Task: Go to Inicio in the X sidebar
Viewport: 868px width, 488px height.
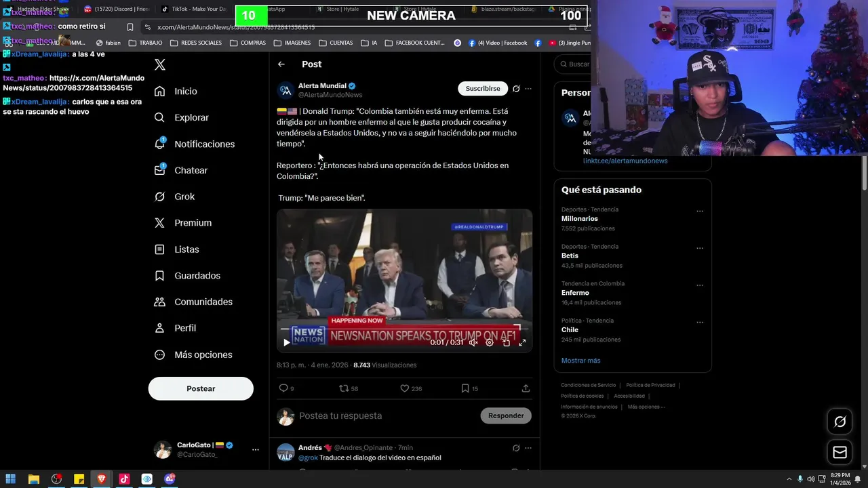Action: 176,91
